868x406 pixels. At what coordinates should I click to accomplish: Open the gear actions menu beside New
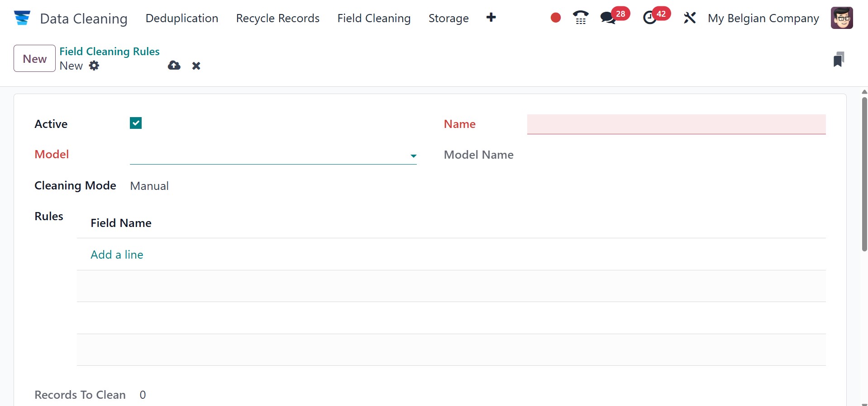click(x=94, y=66)
